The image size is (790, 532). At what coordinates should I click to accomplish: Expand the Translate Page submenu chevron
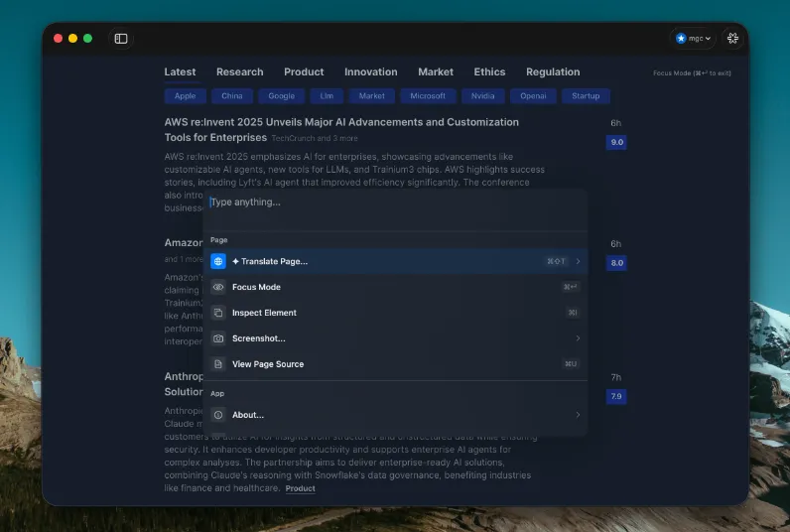(x=578, y=261)
